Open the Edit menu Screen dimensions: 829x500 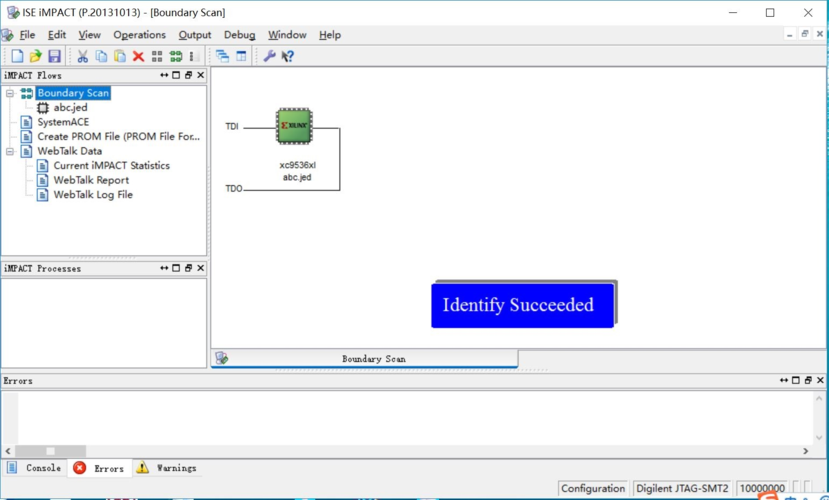57,35
